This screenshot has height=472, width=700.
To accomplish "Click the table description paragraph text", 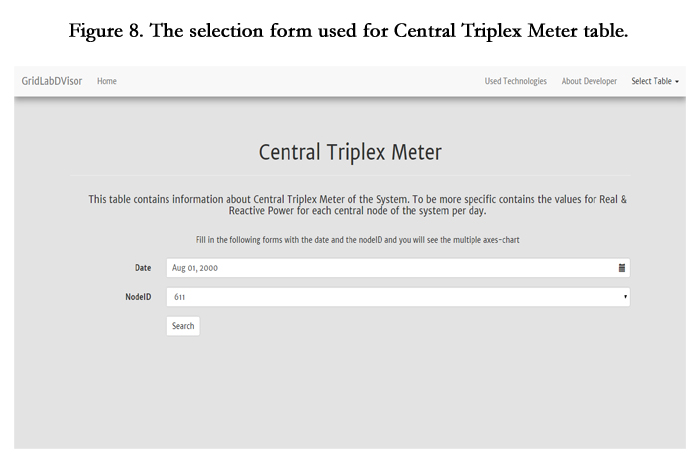I will pyautogui.click(x=357, y=205).
